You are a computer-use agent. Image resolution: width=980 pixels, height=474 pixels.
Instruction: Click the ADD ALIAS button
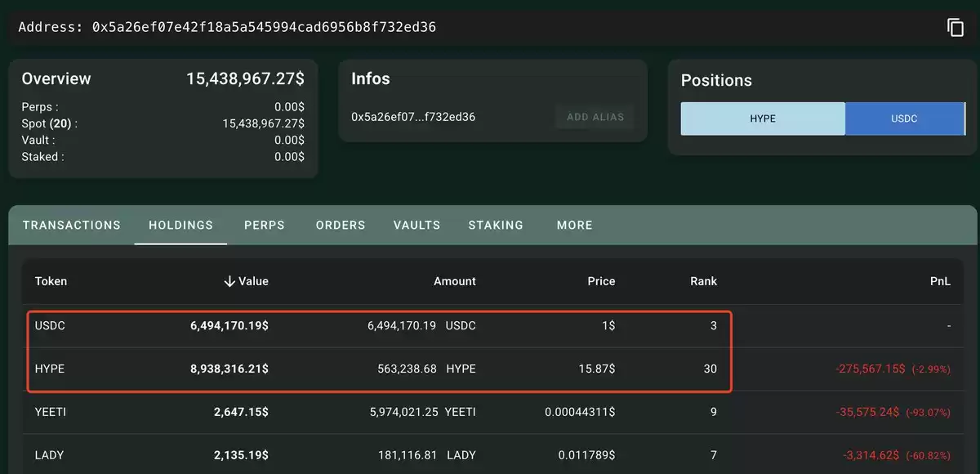[x=595, y=117]
